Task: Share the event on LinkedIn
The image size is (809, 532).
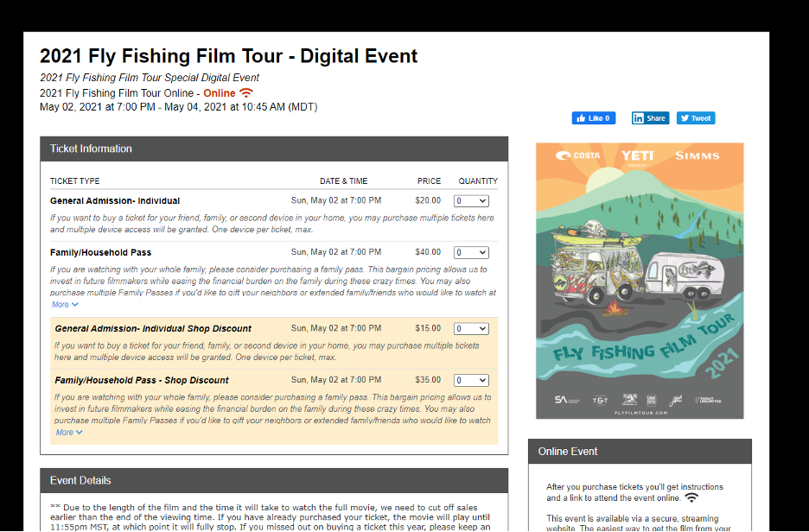Action: coord(650,118)
